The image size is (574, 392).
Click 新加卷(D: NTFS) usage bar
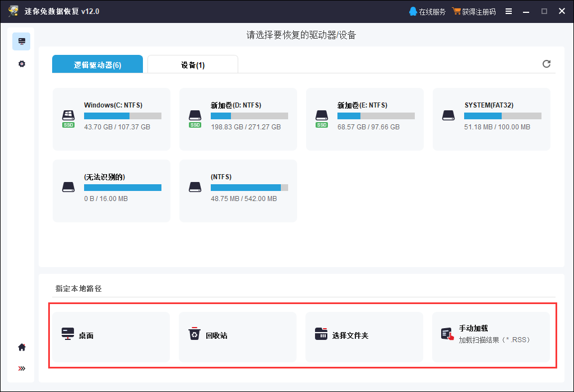coord(249,116)
